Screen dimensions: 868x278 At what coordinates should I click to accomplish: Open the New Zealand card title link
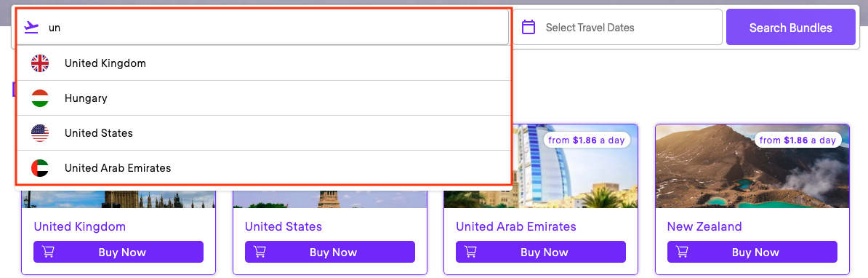click(704, 226)
